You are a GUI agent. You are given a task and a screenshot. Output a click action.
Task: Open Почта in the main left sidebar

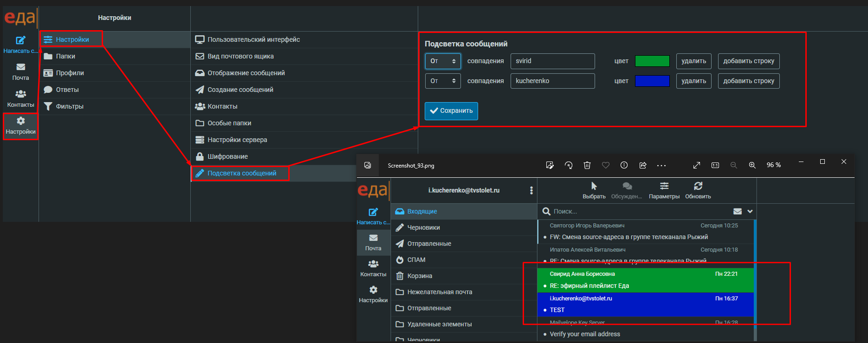pos(20,72)
